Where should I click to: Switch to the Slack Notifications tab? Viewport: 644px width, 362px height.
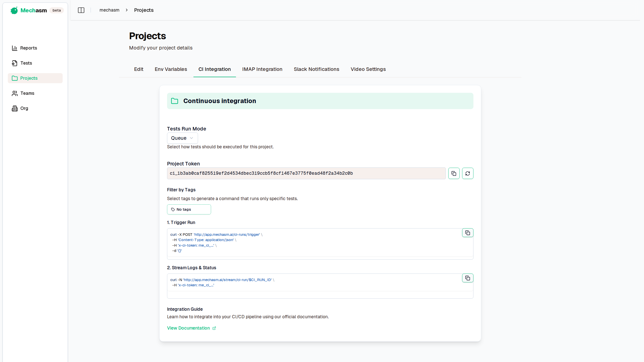(316, 69)
